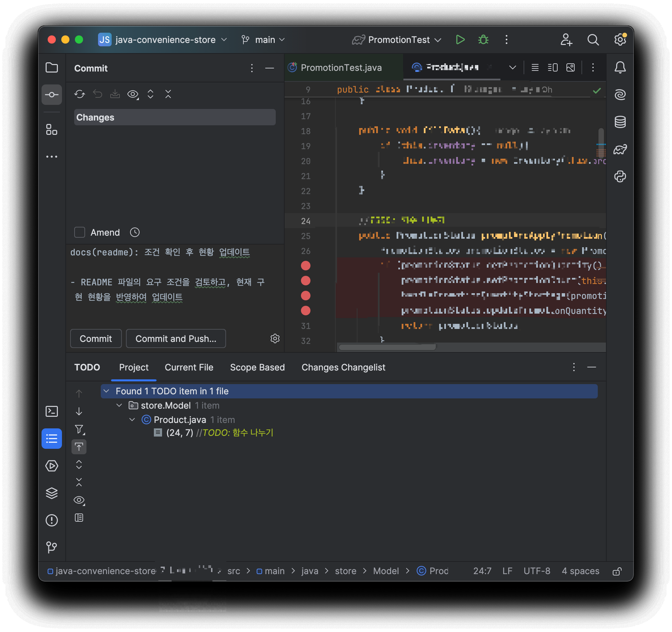672x632 pixels.
Task: Open the Terminal tool window
Action: (x=51, y=411)
